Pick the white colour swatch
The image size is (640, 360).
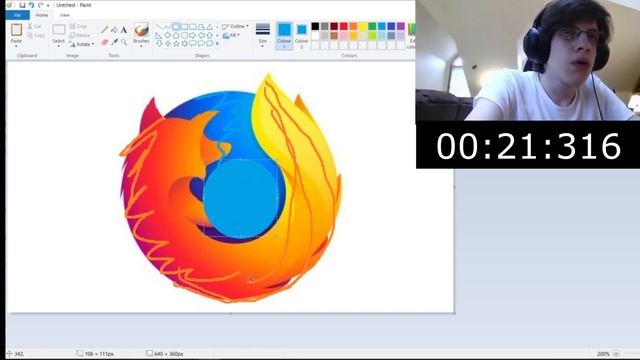pyautogui.click(x=315, y=36)
